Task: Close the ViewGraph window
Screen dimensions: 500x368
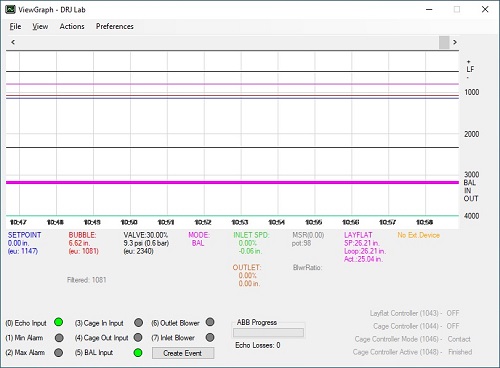Action: click(485, 9)
